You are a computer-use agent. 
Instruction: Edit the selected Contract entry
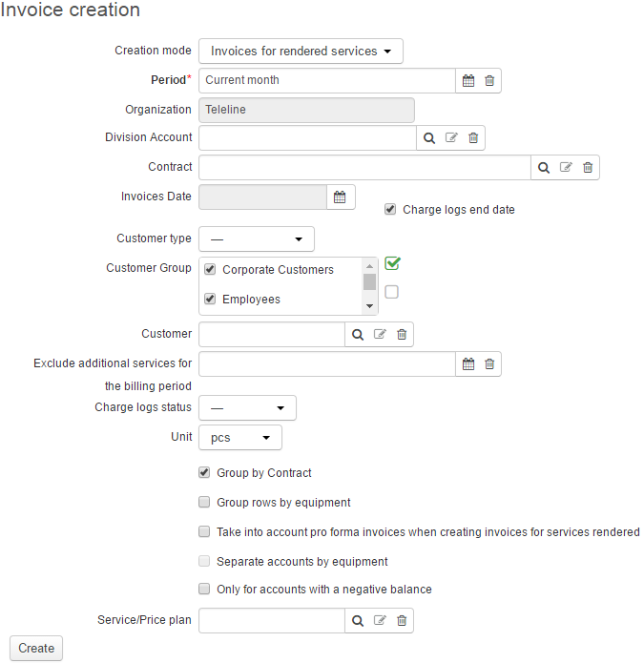(x=566, y=168)
